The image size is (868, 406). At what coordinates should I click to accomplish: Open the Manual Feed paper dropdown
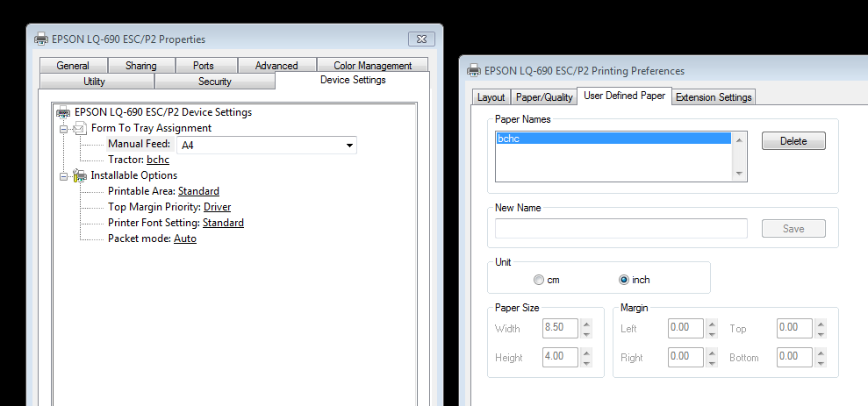(x=349, y=146)
